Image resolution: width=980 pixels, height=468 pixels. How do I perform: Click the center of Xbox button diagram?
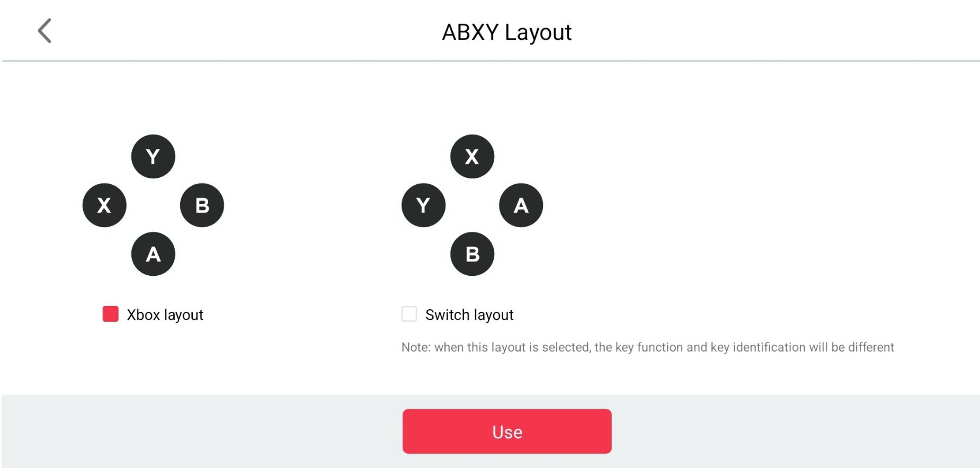pyautogui.click(x=153, y=205)
